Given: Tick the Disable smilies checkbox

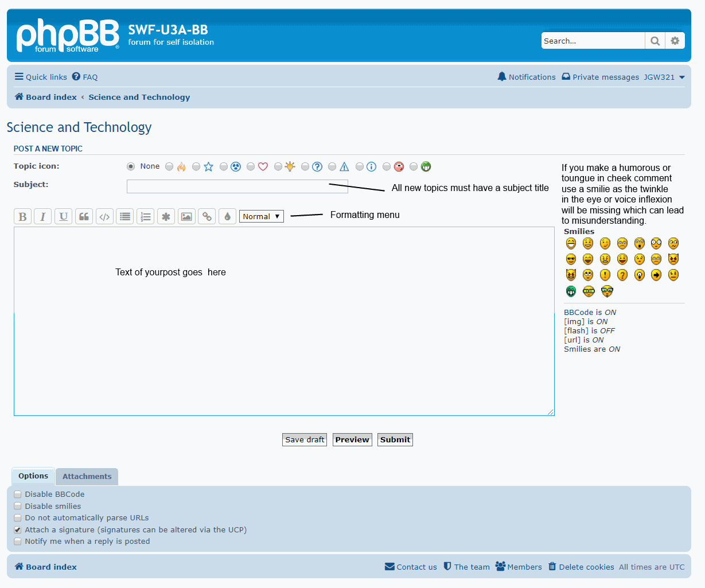Looking at the screenshot, I should 18,507.
